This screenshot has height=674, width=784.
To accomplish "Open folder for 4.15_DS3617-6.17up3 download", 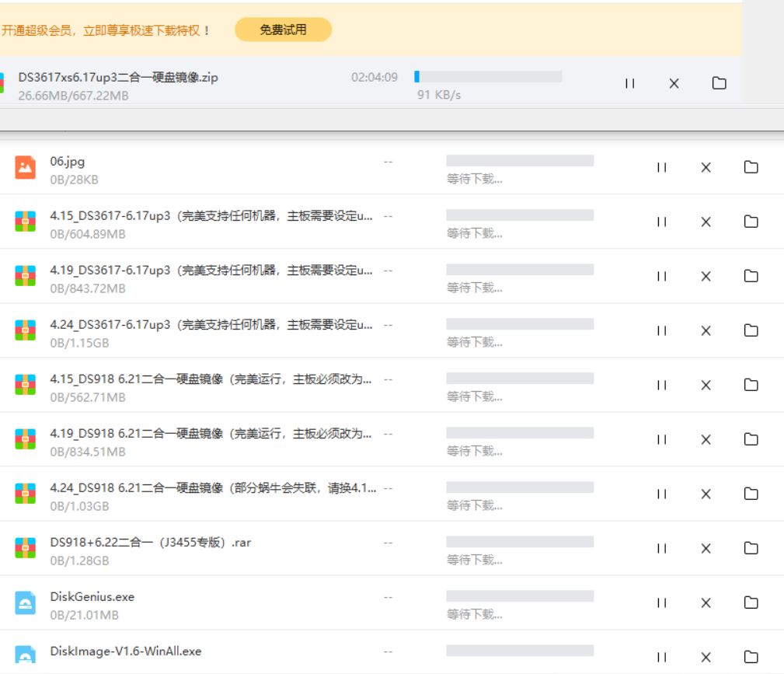I will pos(751,222).
